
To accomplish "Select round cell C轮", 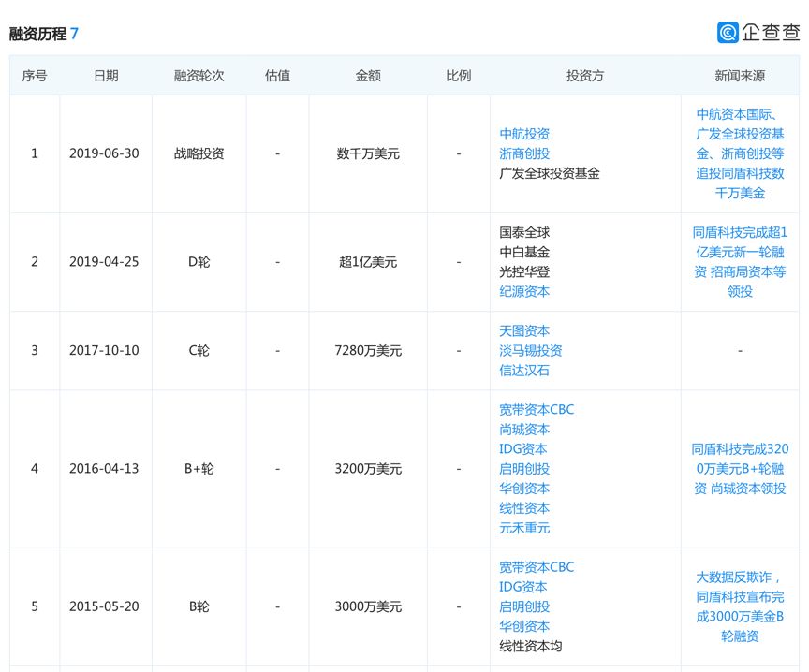I will 199,351.
